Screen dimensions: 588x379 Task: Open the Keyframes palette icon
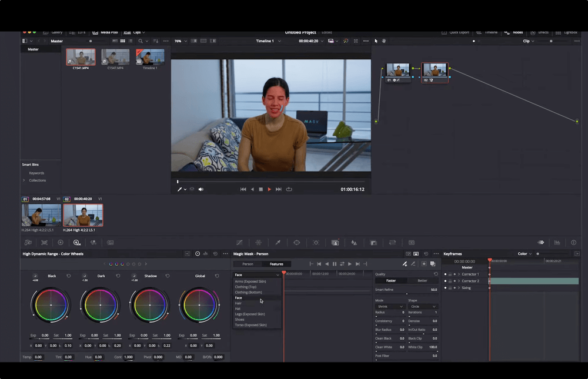(x=541, y=243)
